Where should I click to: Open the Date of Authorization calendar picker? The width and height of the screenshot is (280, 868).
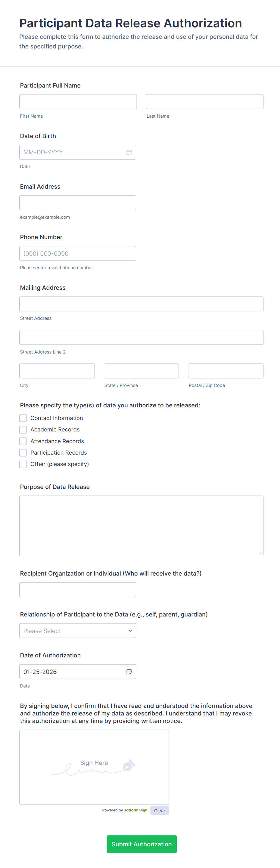click(x=129, y=672)
